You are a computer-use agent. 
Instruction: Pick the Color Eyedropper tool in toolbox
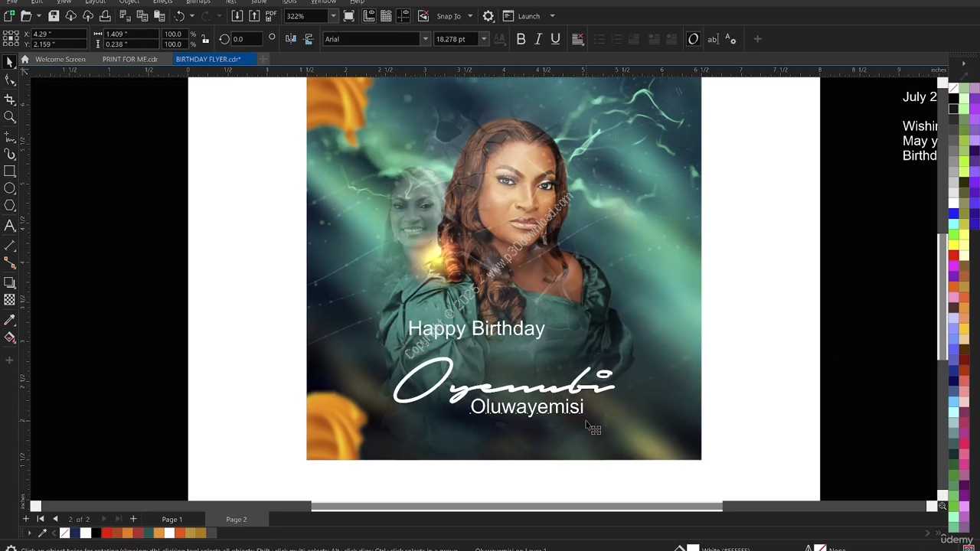[x=9, y=320]
